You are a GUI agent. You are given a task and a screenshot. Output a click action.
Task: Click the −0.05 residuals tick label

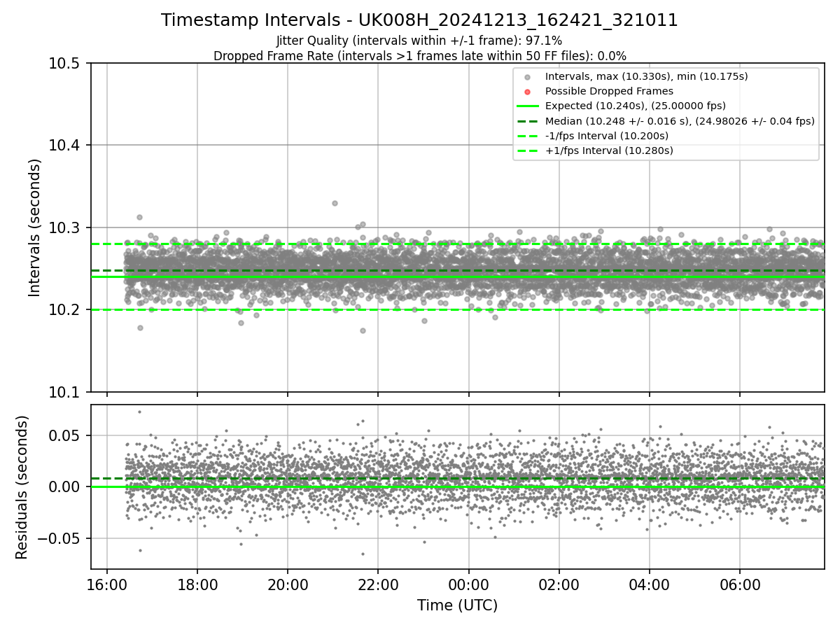pyautogui.click(x=59, y=539)
